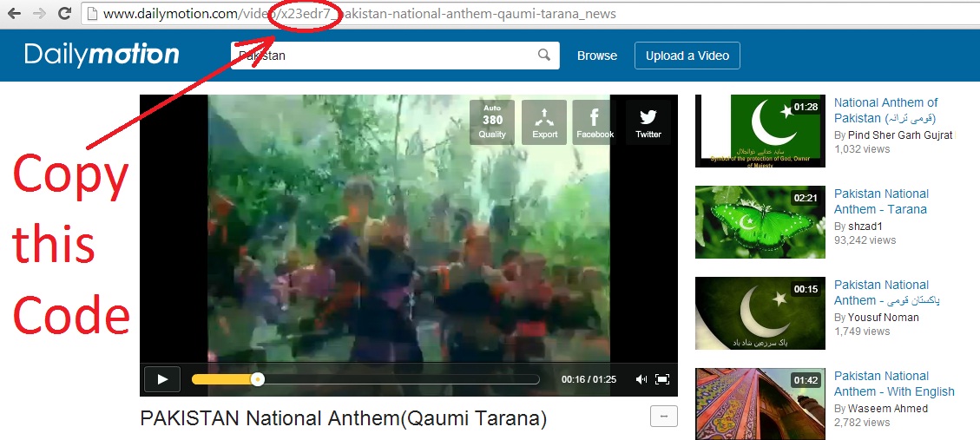This screenshot has width=980, height=440.
Task: Open 'Pakistan National Anthem - With English' link
Action: pos(893,384)
